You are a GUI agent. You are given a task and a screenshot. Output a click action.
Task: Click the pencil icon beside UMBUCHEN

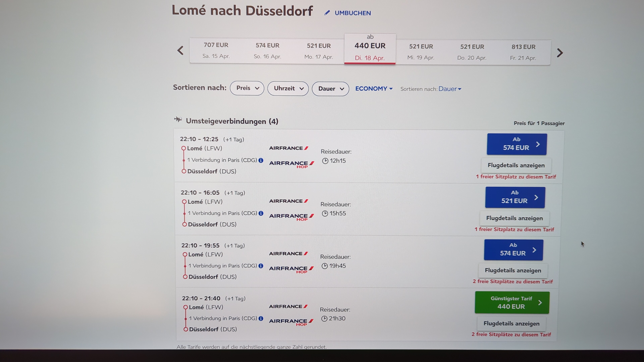(x=327, y=13)
